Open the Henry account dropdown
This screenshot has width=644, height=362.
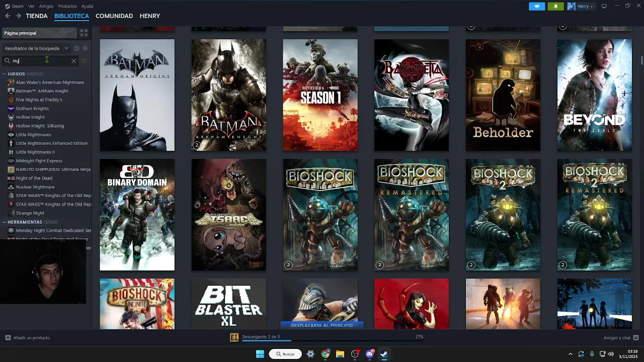(x=581, y=6)
